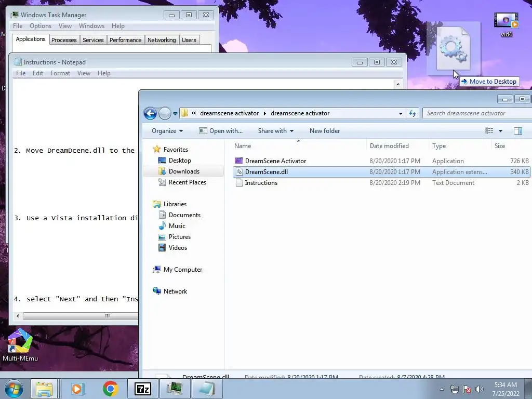Click the network icon in the system tray
This screenshot has height=399, width=532.
point(454,389)
